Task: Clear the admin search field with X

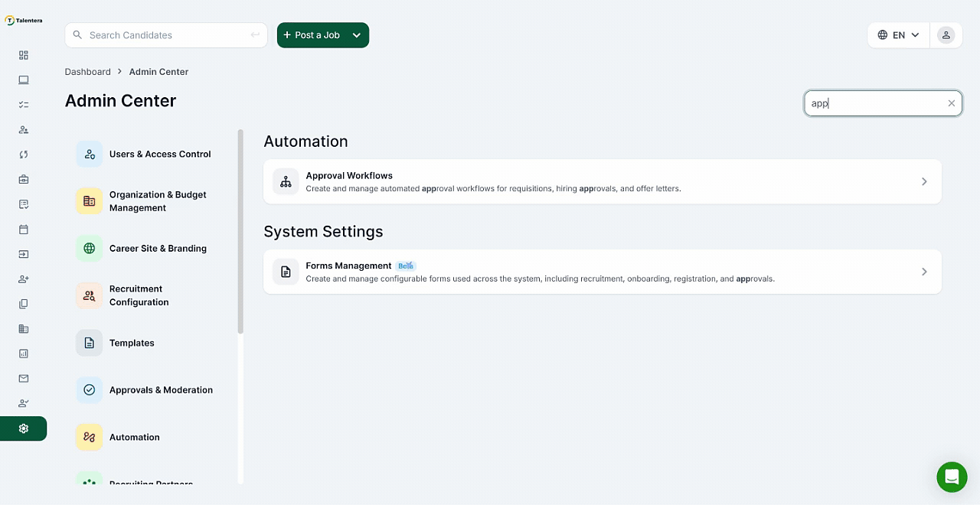Action: pyautogui.click(x=952, y=103)
